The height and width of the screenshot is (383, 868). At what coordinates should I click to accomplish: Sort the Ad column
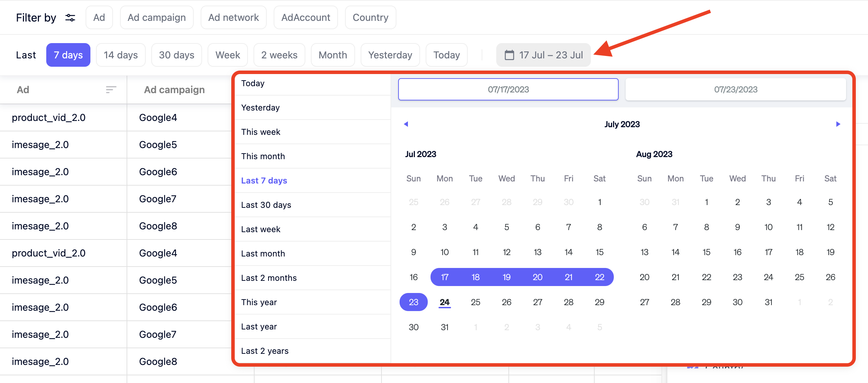coord(110,90)
